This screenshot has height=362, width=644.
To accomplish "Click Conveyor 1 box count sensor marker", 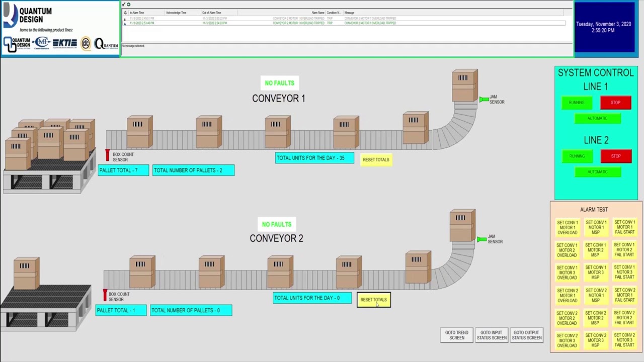I will tap(107, 155).
